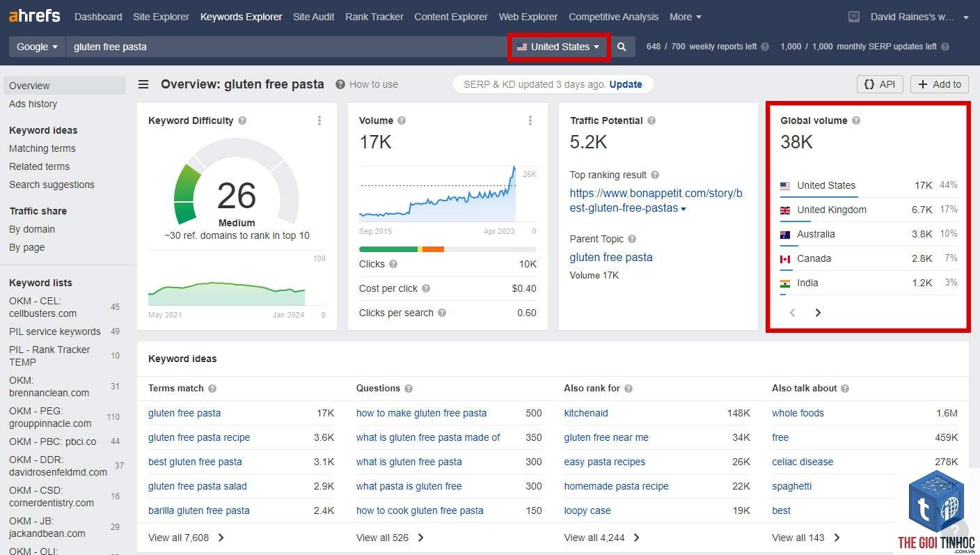Viewport: 980px width, 555px height.
Task: Open the United States country dropdown
Action: [x=559, y=47]
